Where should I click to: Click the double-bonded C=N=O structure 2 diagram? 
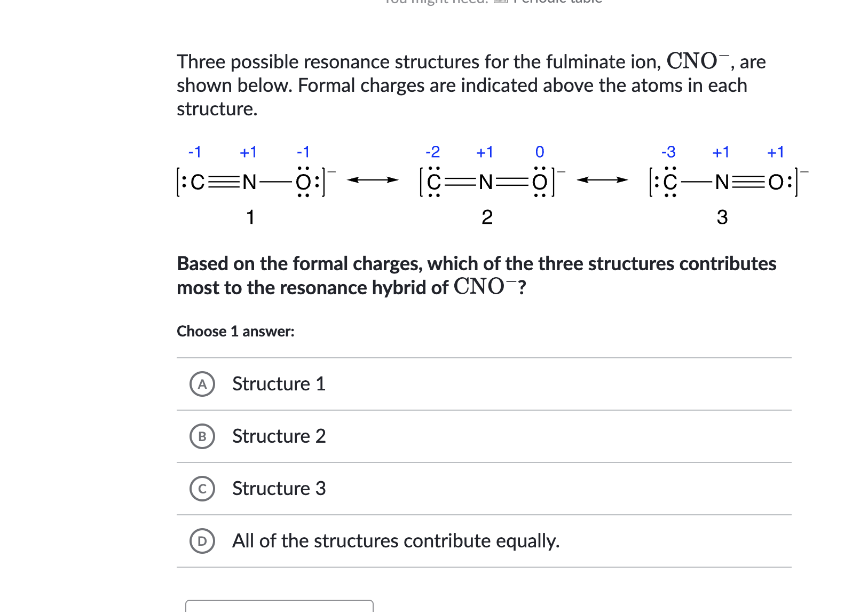point(487,182)
